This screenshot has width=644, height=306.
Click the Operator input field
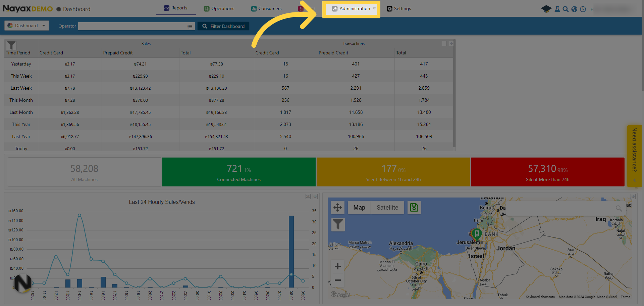click(x=136, y=26)
